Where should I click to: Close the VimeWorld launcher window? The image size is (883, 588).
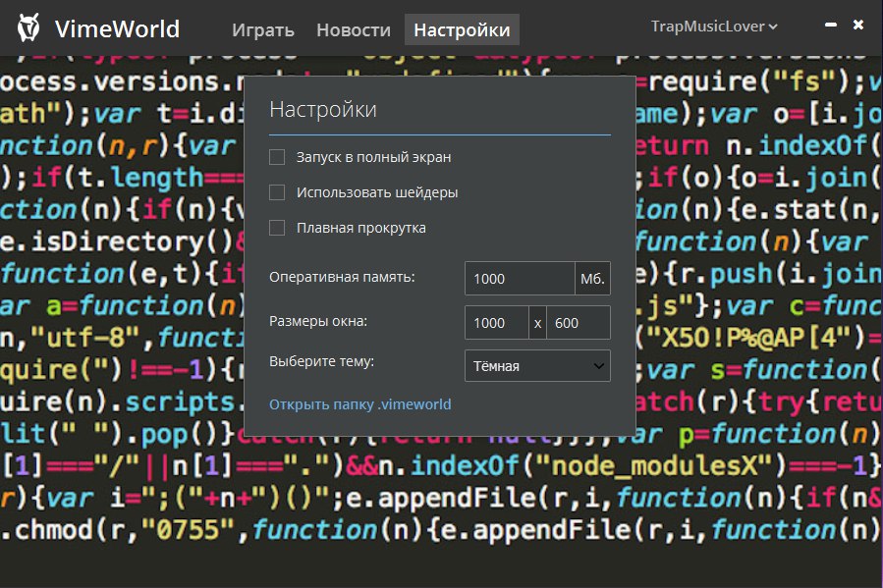(x=858, y=25)
